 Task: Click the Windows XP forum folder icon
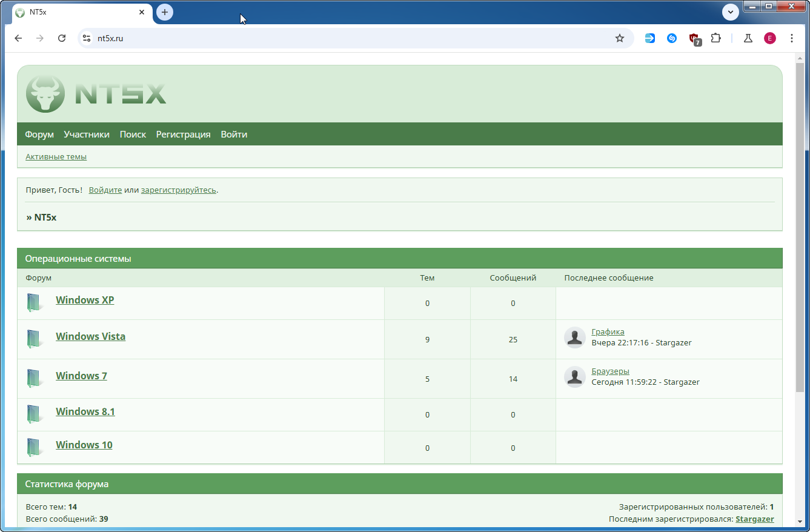coord(35,302)
